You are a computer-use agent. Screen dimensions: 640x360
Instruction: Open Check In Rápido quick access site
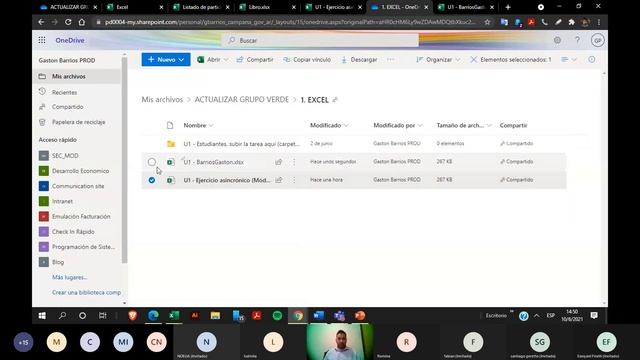73,232
